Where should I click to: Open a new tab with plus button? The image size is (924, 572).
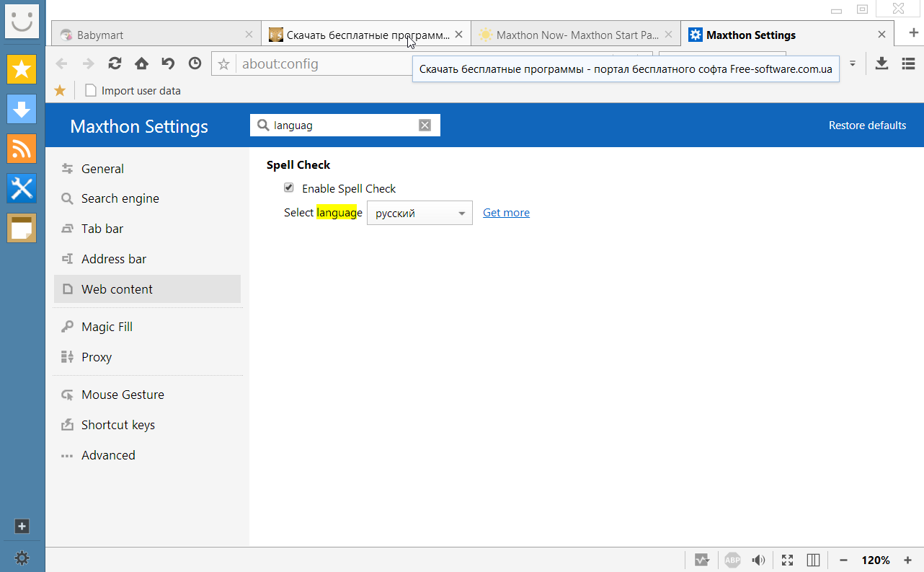tap(913, 32)
